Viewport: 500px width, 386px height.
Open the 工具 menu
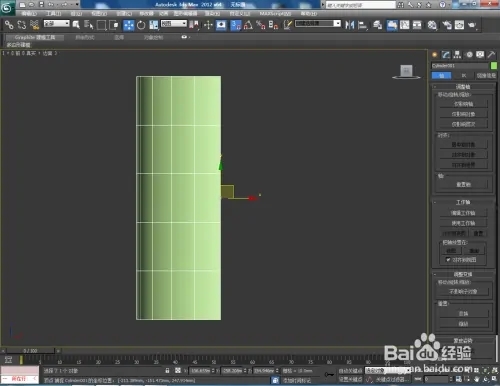click(54, 14)
